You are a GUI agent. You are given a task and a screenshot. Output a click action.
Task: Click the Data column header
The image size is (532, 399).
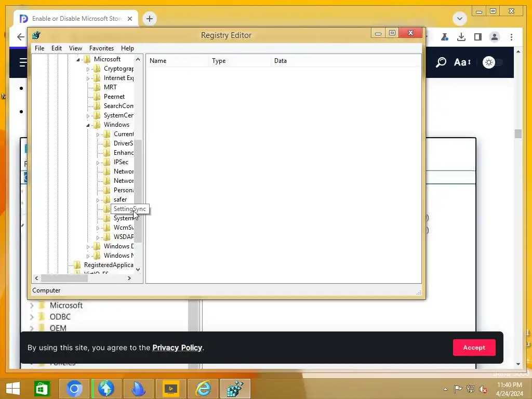[x=345, y=61]
